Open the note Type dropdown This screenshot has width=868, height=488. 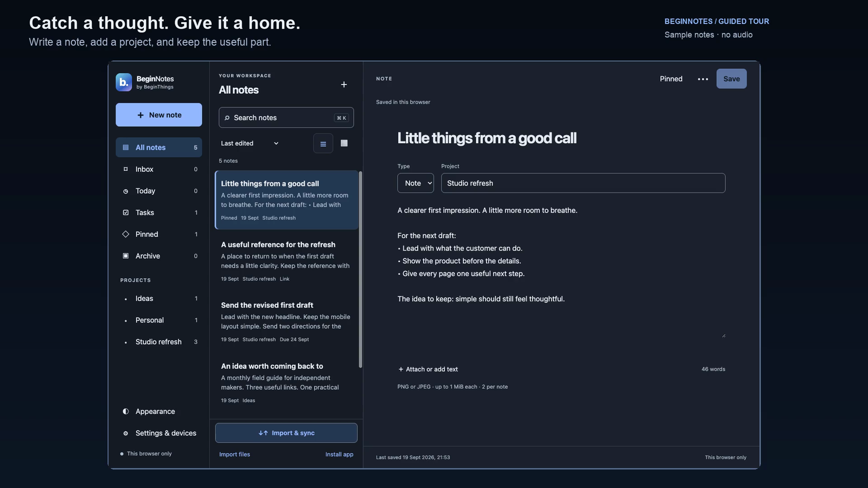416,183
